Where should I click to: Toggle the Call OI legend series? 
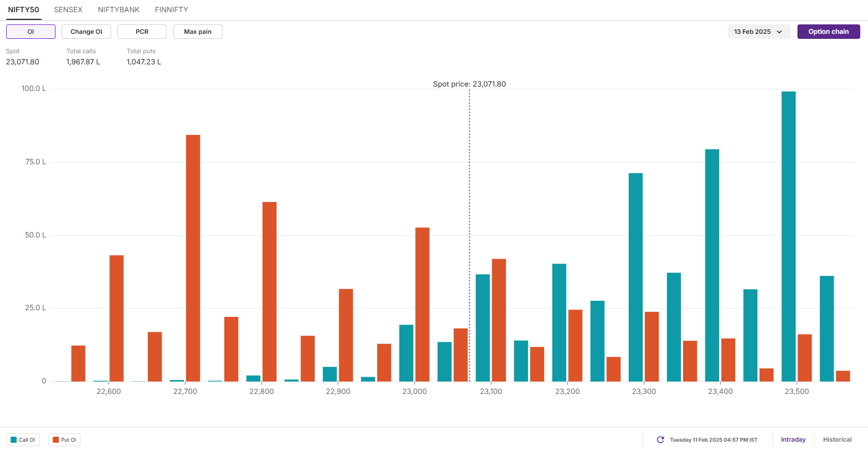click(23, 440)
